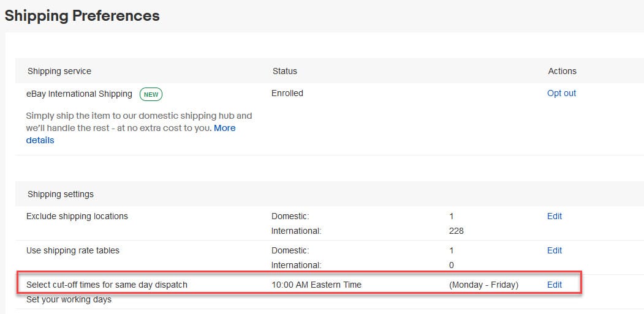Select the cut-off times for same day dispatch label
Viewport: 644px width, 314px height.
coord(107,285)
